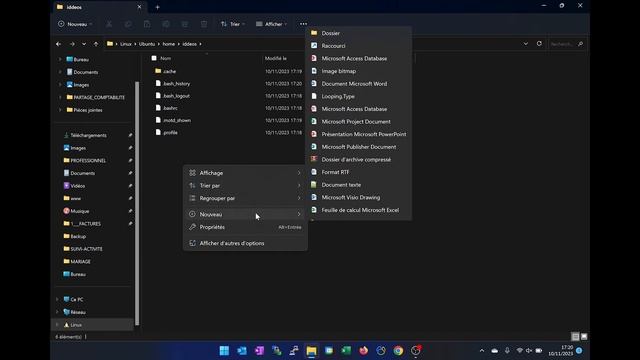Choose Afficher d'autres d'options
This screenshot has height=360, width=640.
pos(245,243)
